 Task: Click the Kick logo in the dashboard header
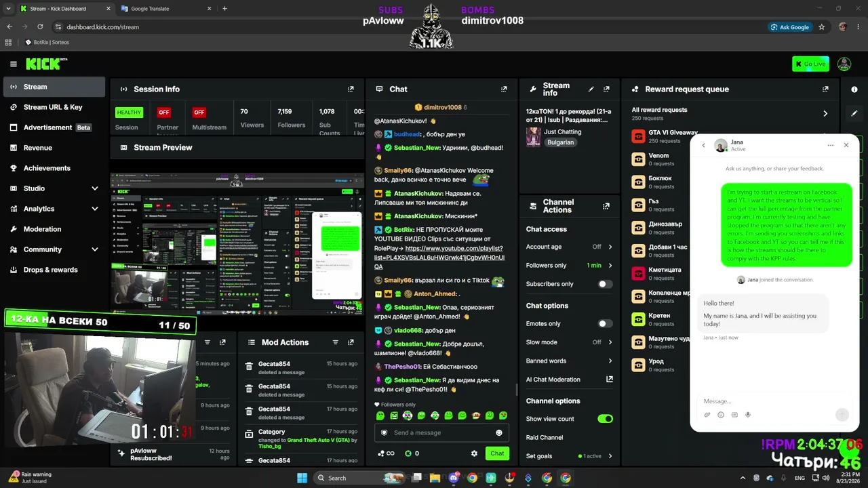[x=46, y=64]
